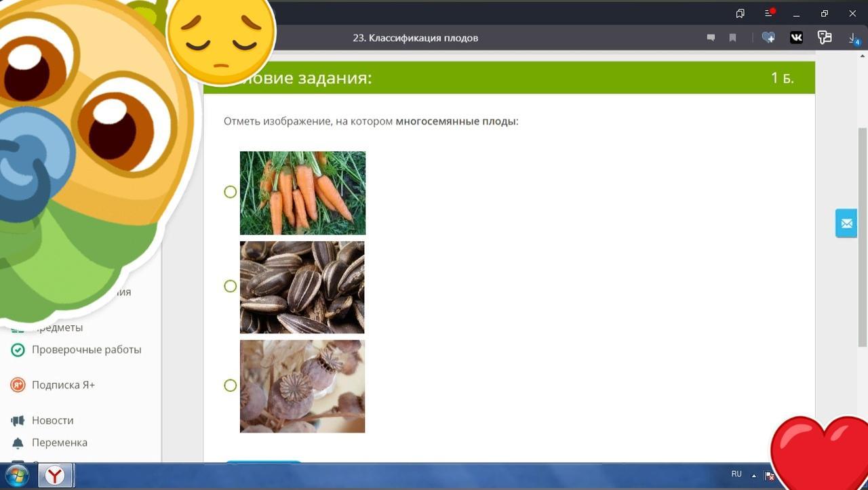Click the blue envelope feedback button
This screenshot has width=868, height=490.
pyautogui.click(x=846, y=223)
